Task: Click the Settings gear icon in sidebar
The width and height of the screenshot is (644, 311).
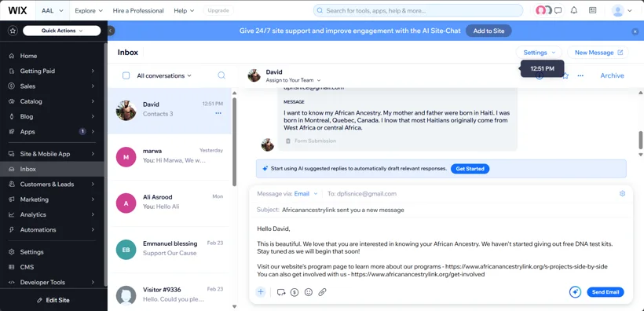Action: pos(12,252)
